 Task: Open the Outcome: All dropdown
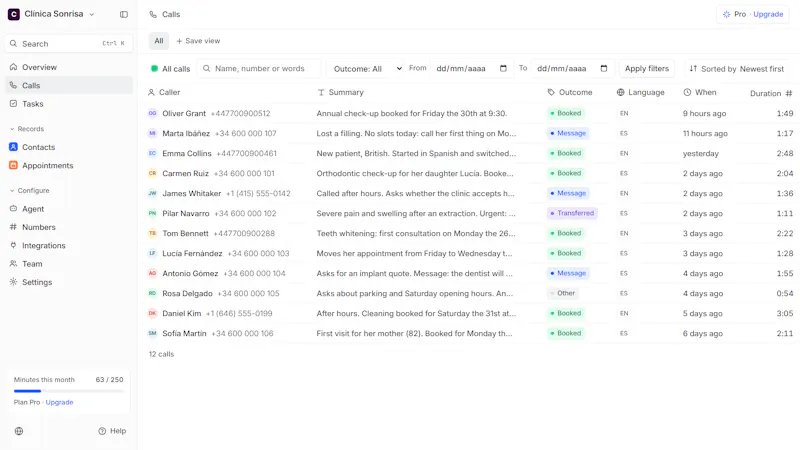coord(366,68)
